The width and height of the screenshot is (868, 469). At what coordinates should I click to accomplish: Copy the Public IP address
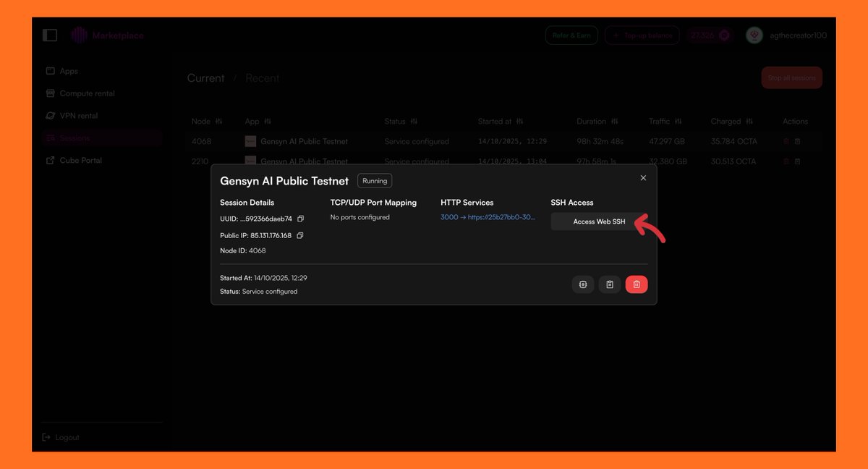point(300,235)
